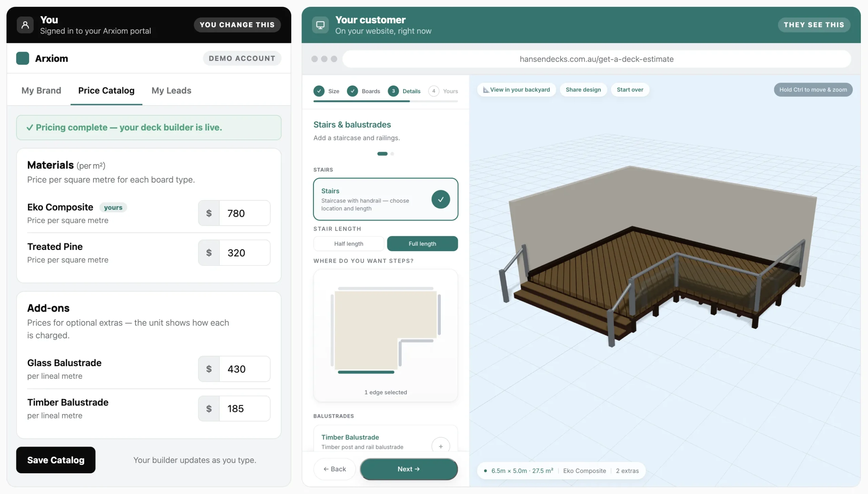
Task: Click the 'yours' tag beside Eko Composite
Action: click(x=113, y=207)
